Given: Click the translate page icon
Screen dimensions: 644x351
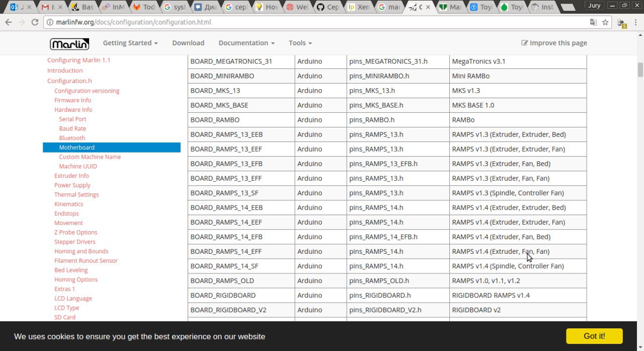Looking at the screenshot, I should (x=594, y=22).
